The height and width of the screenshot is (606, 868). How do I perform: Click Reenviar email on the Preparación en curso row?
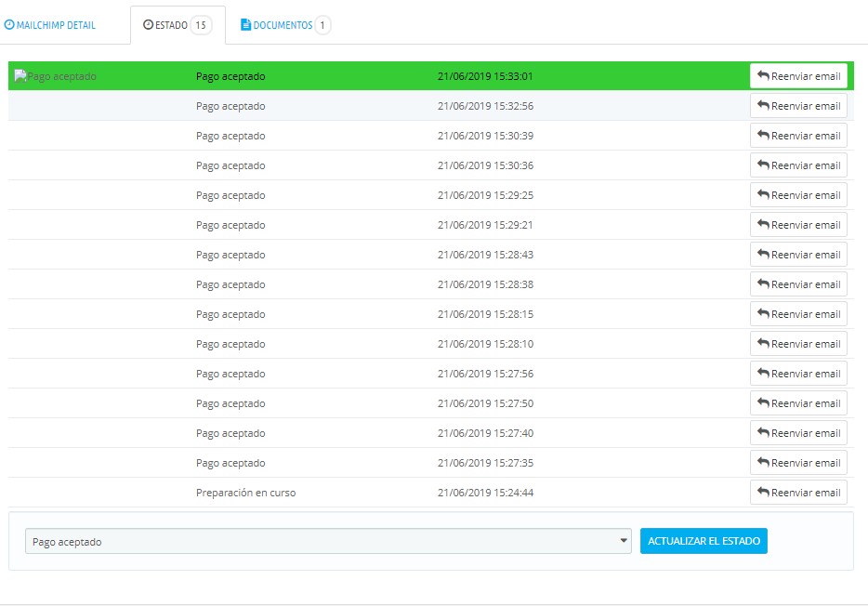[798, 492]
